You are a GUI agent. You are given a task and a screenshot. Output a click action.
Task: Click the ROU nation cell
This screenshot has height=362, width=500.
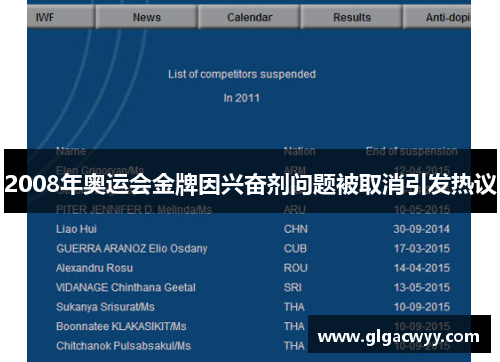pyautogui.click(x=296, y=268)
